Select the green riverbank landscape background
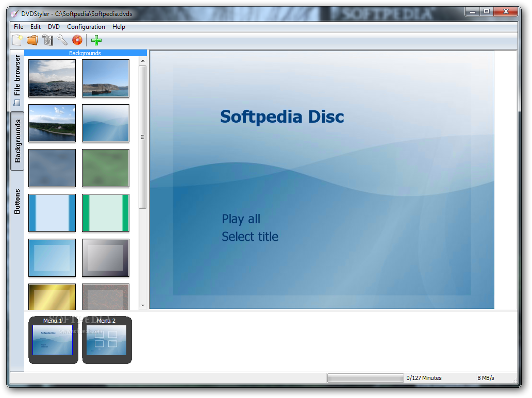 click(x=52, y=123)
